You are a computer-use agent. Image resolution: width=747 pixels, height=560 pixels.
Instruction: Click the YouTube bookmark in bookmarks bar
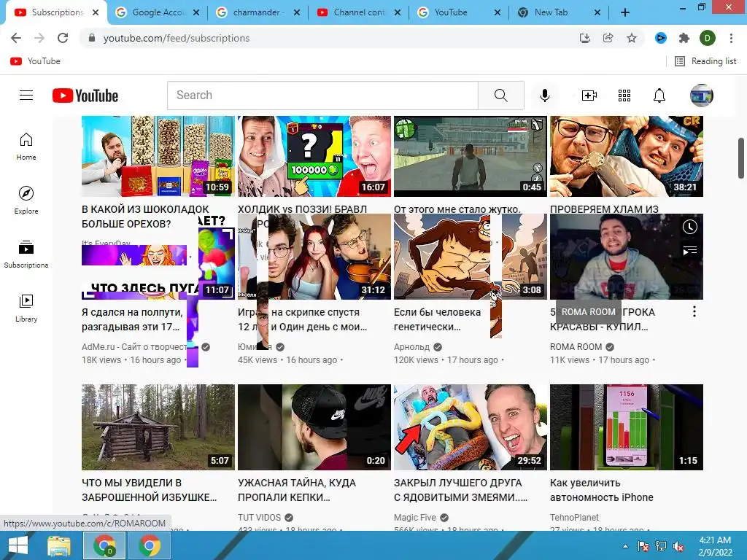point(36,61)
